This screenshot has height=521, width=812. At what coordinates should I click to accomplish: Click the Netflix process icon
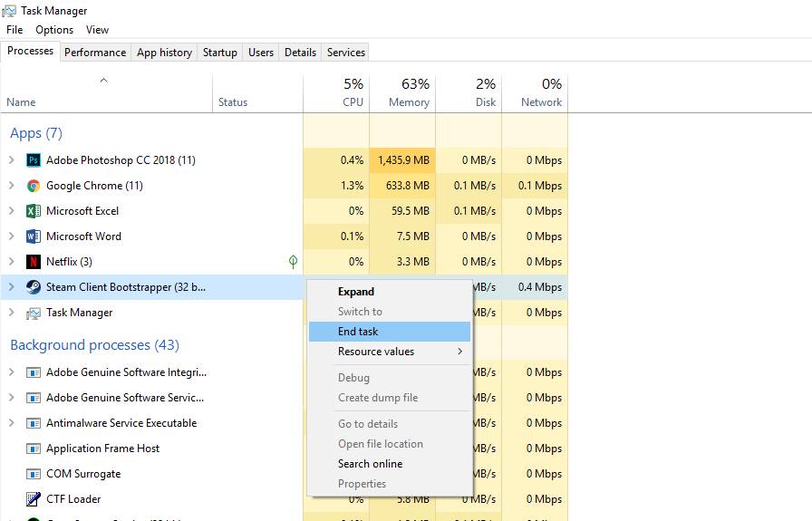tap(34, 262)
